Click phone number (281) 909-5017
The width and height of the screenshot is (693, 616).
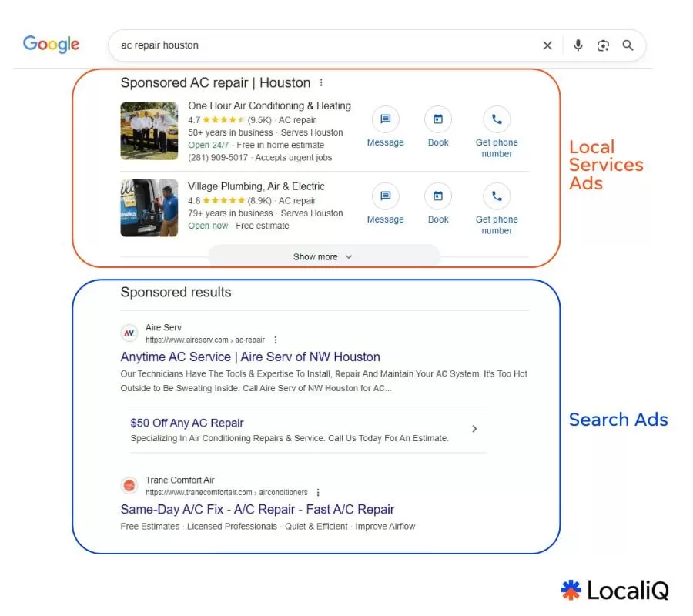[x=218, y=157]
